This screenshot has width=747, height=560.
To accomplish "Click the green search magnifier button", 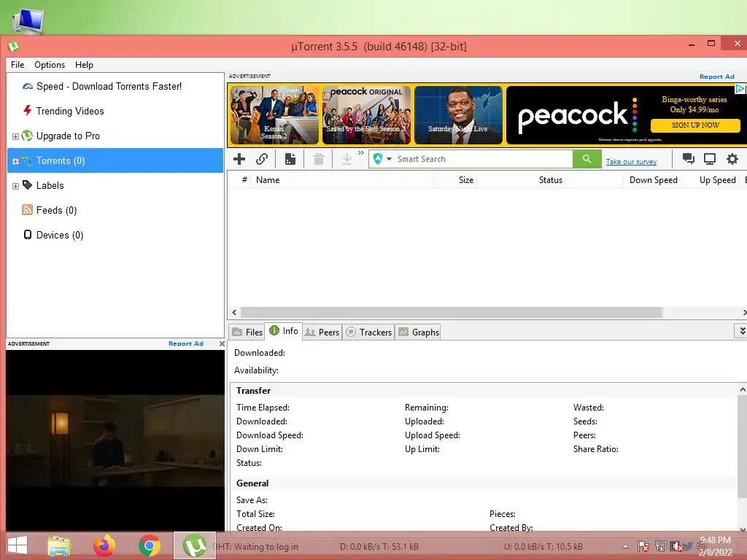I will click(587, 159).
